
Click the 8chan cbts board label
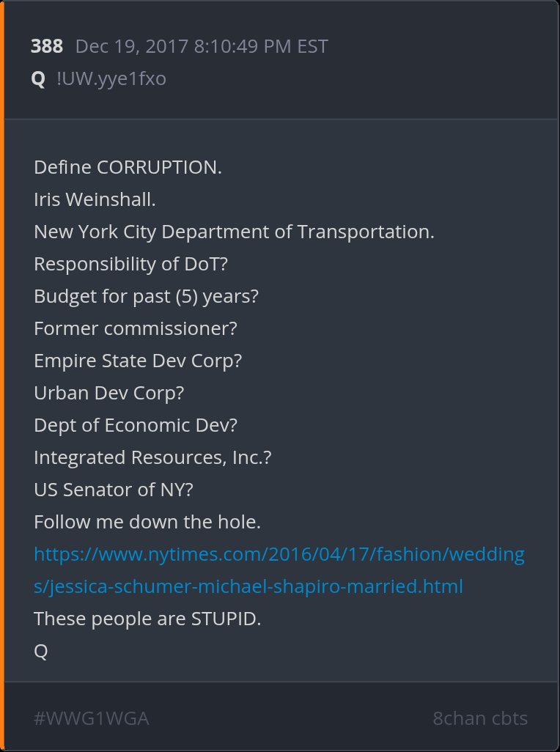click(x=480, y=718)
